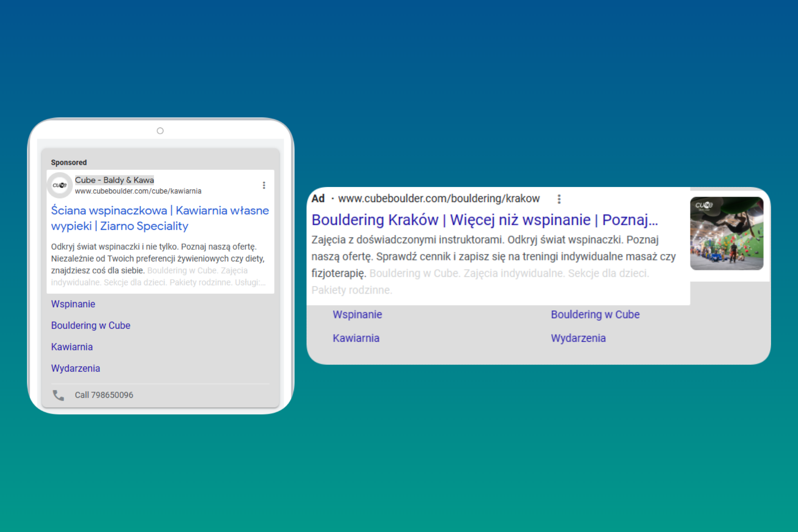This screenshot has height=532, width=798.
Task: Open Wydarzenia sitelink in mobile ad
Action: (76, 369)
